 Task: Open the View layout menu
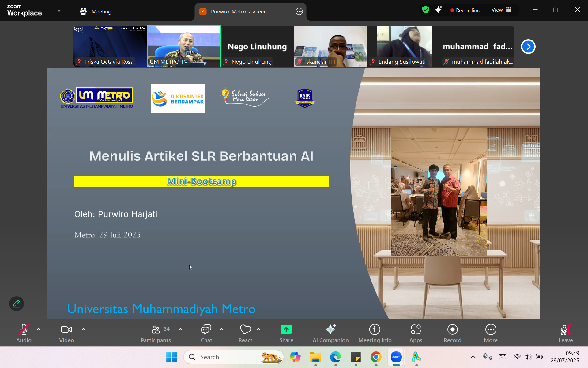(x=501, y=10)
